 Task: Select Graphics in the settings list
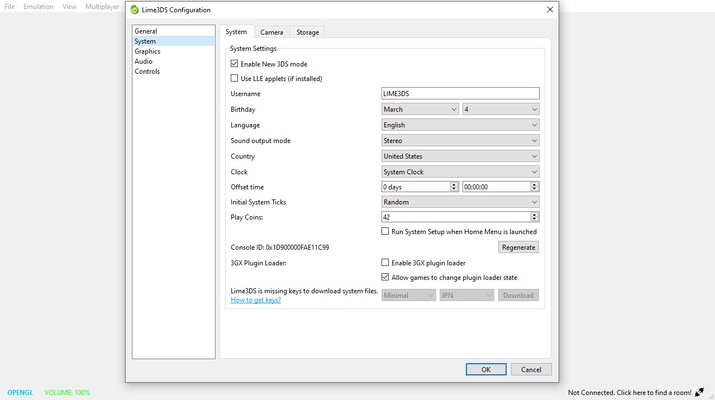click(x=173, y=51)
